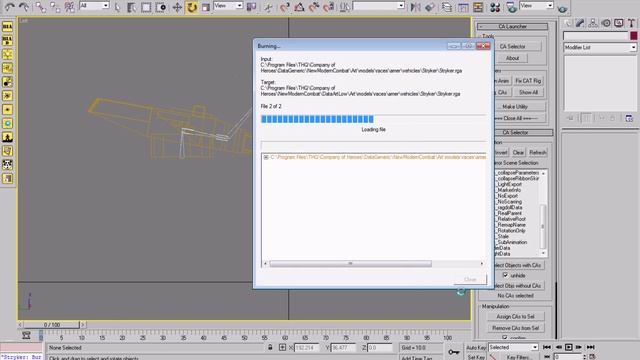640x360 pixels.
Task: Open the Layer Manager icon
Action: [447, 7]
